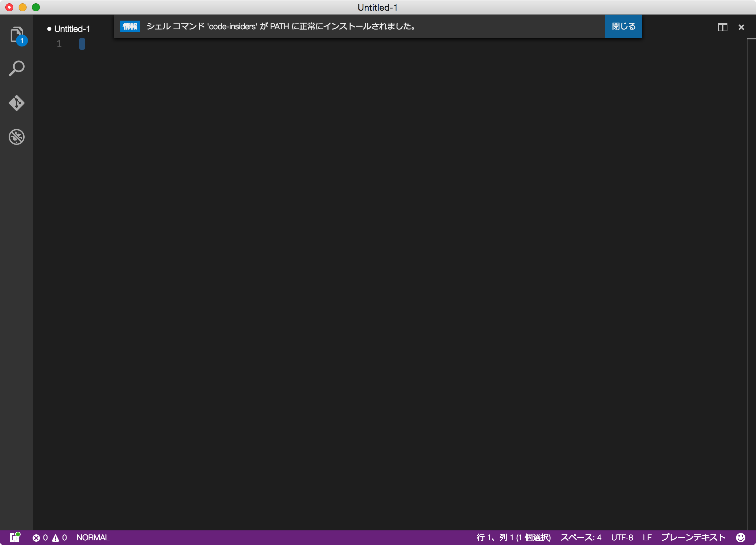Open the Explorer view in activity bar
The width and height of the screenshot is (756, 545).
pos(17,35)
